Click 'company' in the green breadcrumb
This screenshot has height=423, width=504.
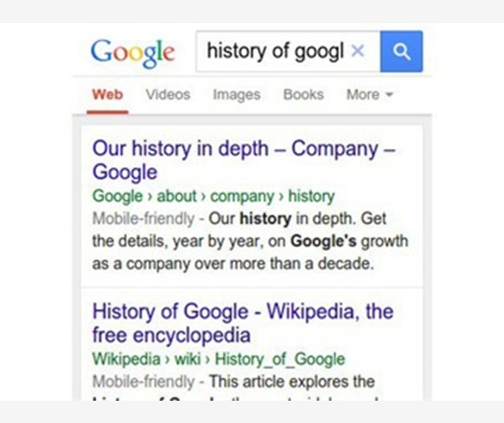point(241,197)
